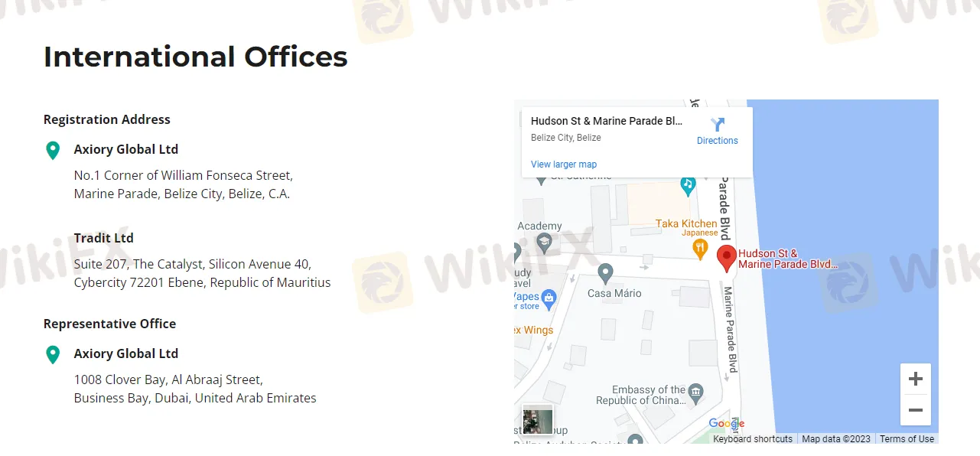Click the 'Marine Parade, Belize City, Belize, C.A.' line
The image size is (980, 456).
pyautogui.click(x=182, y=194)
